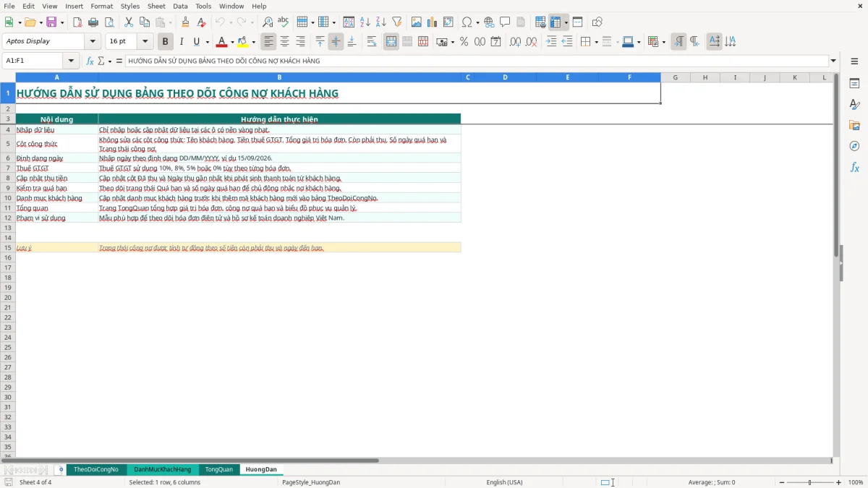Image resolution: width=868 pixels, height=488 pixels.
Task: Open font size dropdown
Action: (x=145, y=41)
